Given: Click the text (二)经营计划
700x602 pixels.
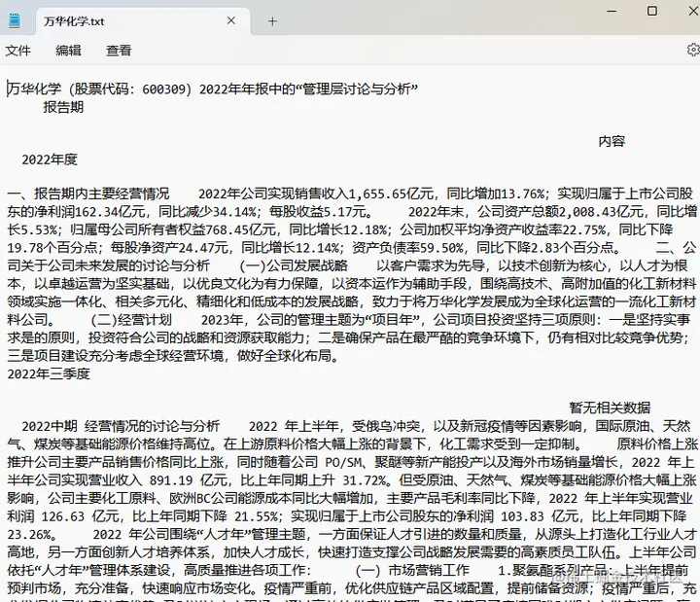Looking at the screenshot, I should click(131, 320).
